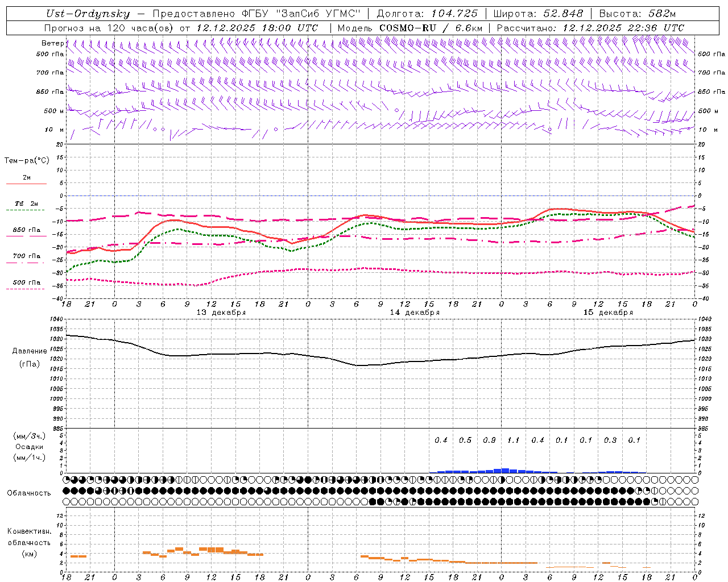Click the '0.5' precipitation amount value
Screen dimensions: 728x582
(x=465, y=440)
